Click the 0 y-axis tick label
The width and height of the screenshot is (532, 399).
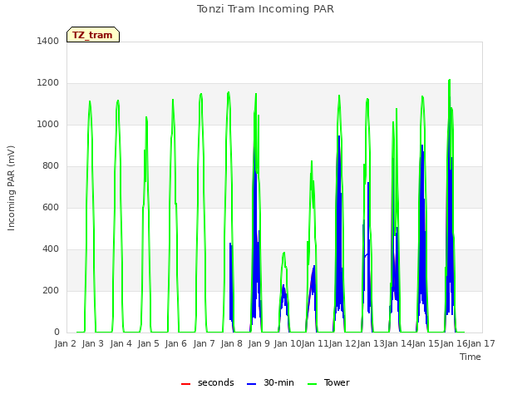[57, 332]
